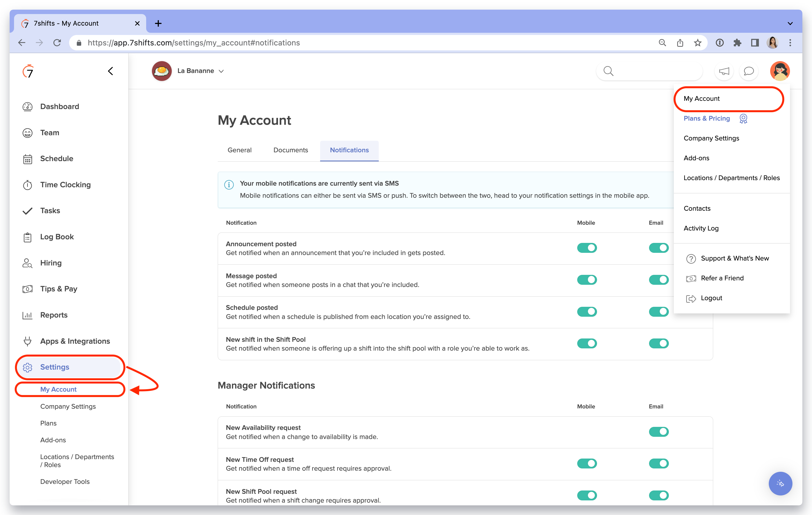
Task: Toggle Mobile for Announcement posted
Action: [587, 248]
